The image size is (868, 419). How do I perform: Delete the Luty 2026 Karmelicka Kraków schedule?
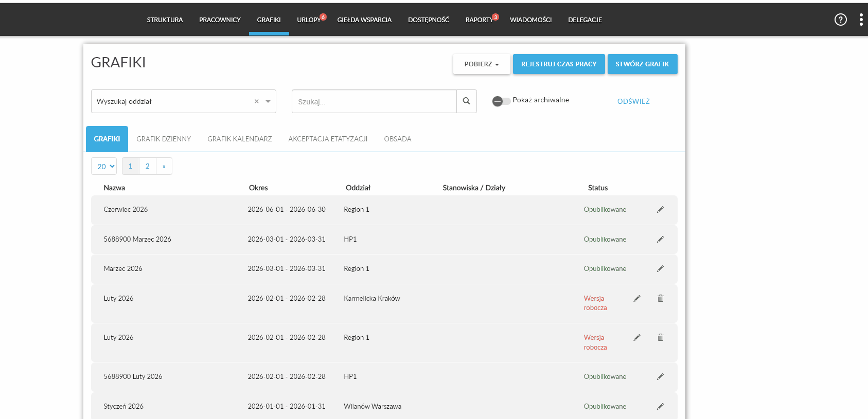pos(661,298)
